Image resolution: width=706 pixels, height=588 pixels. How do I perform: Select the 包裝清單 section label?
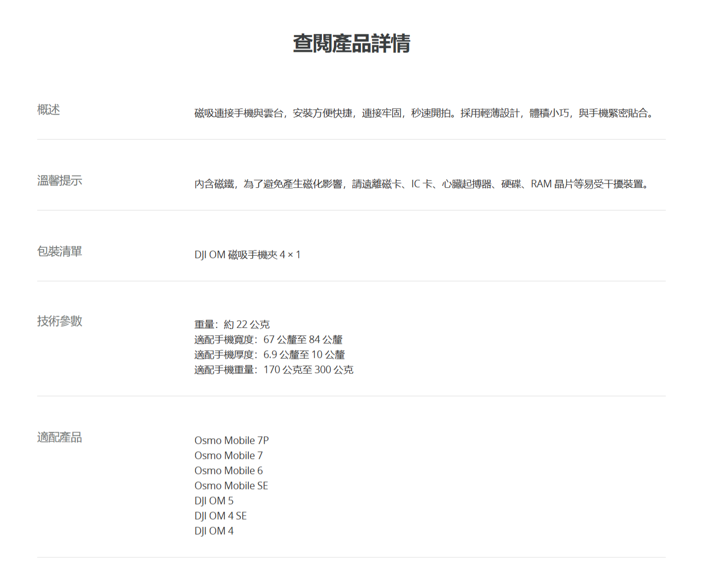(59, 251)
